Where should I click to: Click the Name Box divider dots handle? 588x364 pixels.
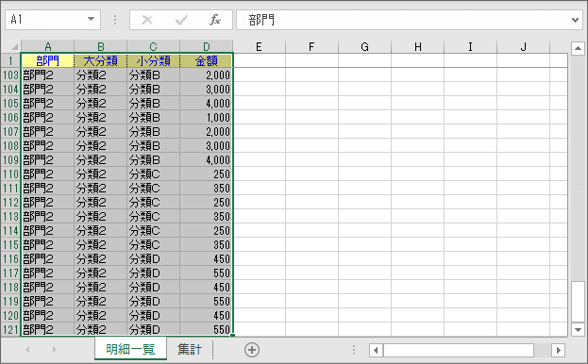(115, 20)
